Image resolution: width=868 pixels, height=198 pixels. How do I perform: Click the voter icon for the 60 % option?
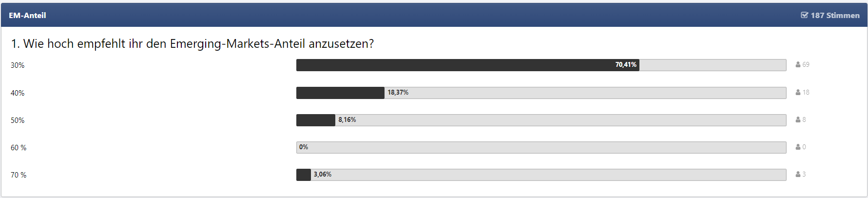[798, 147]
